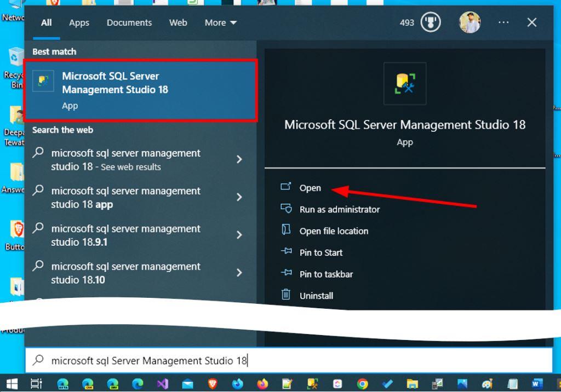This screenshot has height=392, width=561.
Task: Expand the studio 18.10 web suggestion chevron
Action: pyautogui.click(x=239, y=273)
